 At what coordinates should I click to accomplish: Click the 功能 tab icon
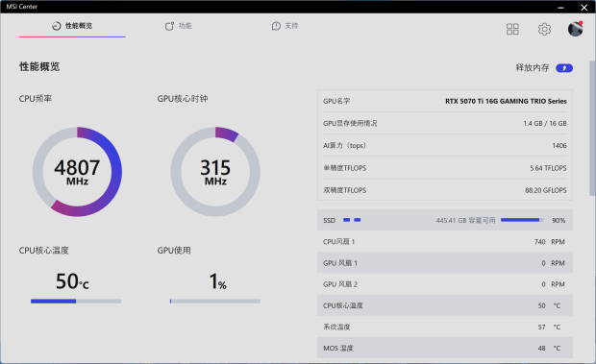click(x=169, y=26)
